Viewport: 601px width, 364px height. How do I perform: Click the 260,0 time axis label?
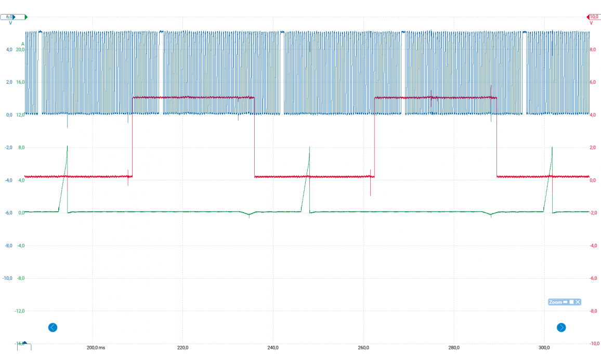pyautogui.click(x=363, y=347)
